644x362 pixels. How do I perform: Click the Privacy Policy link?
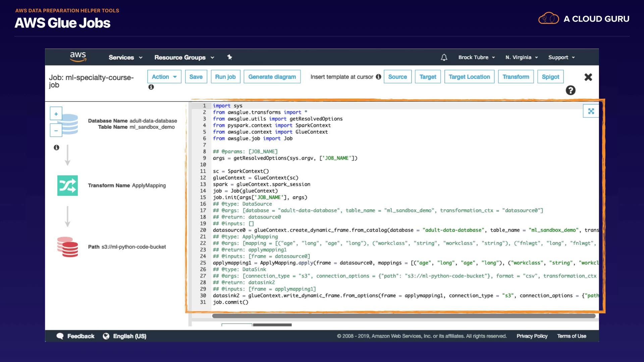(532, 336)
